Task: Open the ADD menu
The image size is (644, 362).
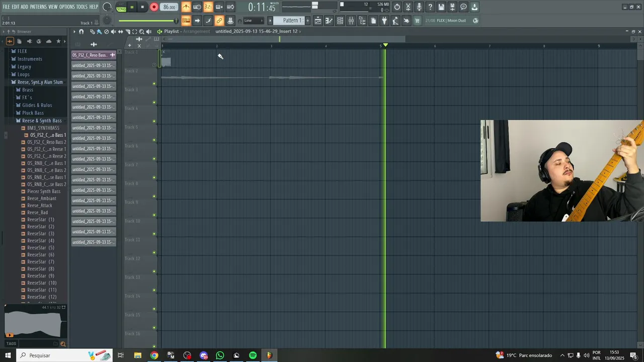Action: (x=25, y=7)
